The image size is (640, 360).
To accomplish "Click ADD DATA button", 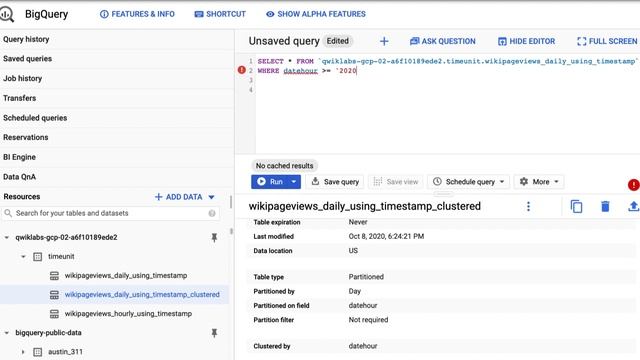I will pyautogui.click(x=178, y=197).
